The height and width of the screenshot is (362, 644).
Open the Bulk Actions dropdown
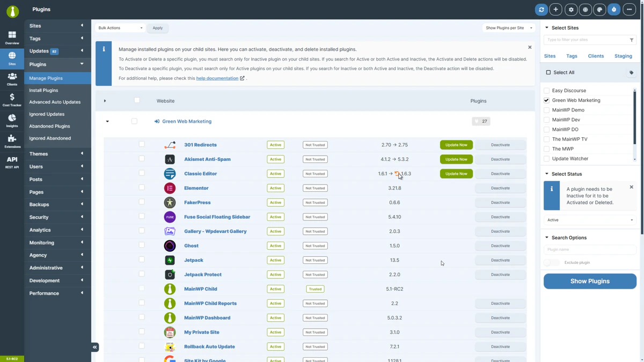(120, 28)
